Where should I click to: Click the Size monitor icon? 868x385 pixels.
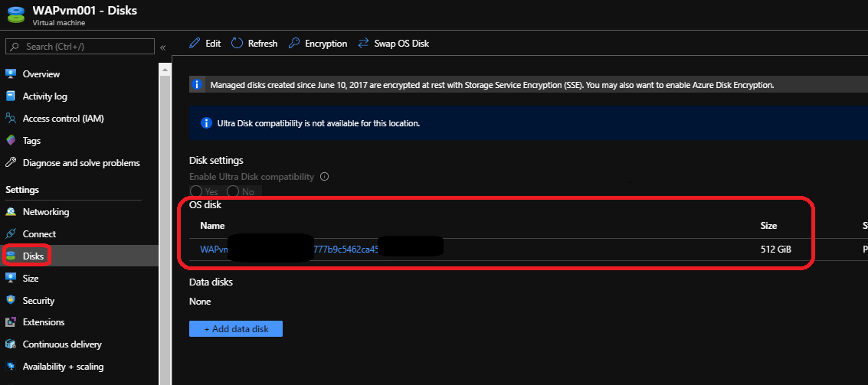11,278
